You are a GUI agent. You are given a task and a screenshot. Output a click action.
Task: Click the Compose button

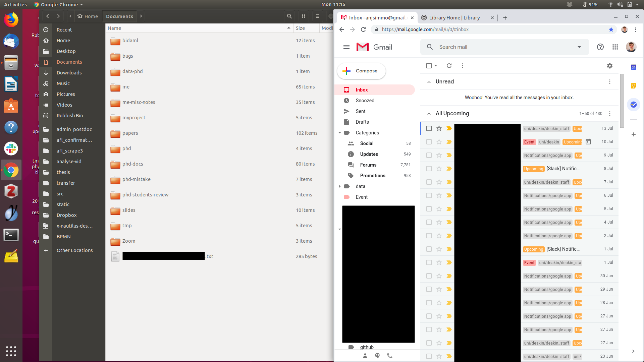tap(361, 71)
